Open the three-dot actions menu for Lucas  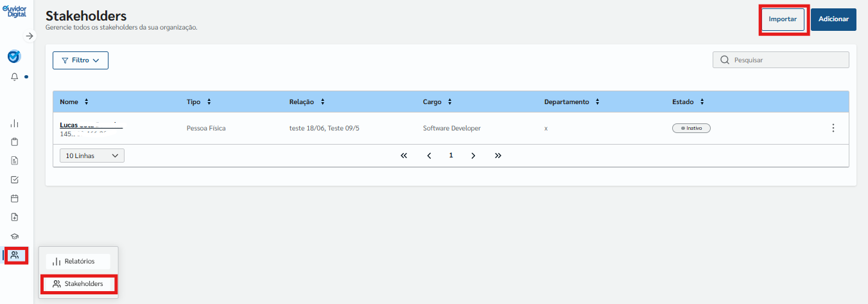click(833, 128)
